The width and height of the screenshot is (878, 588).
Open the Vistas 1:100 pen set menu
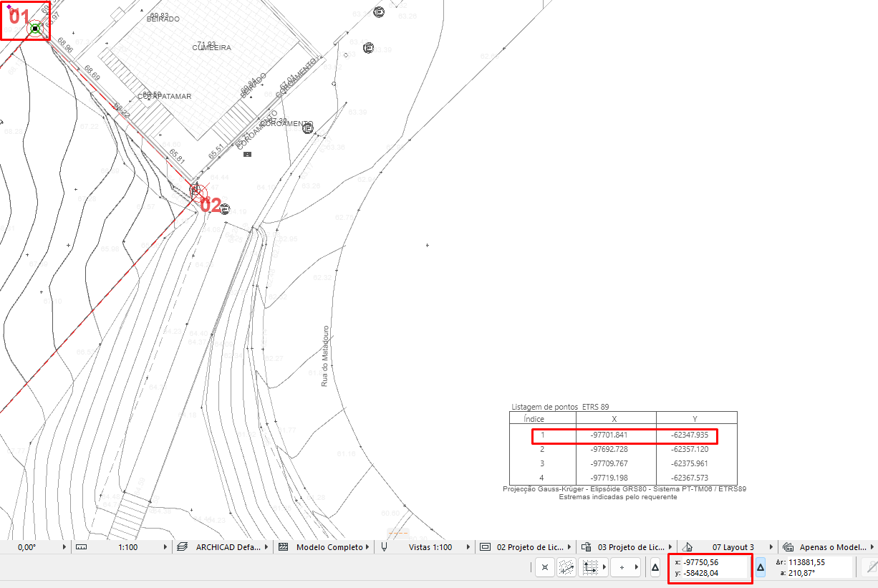tap(469, 546)
